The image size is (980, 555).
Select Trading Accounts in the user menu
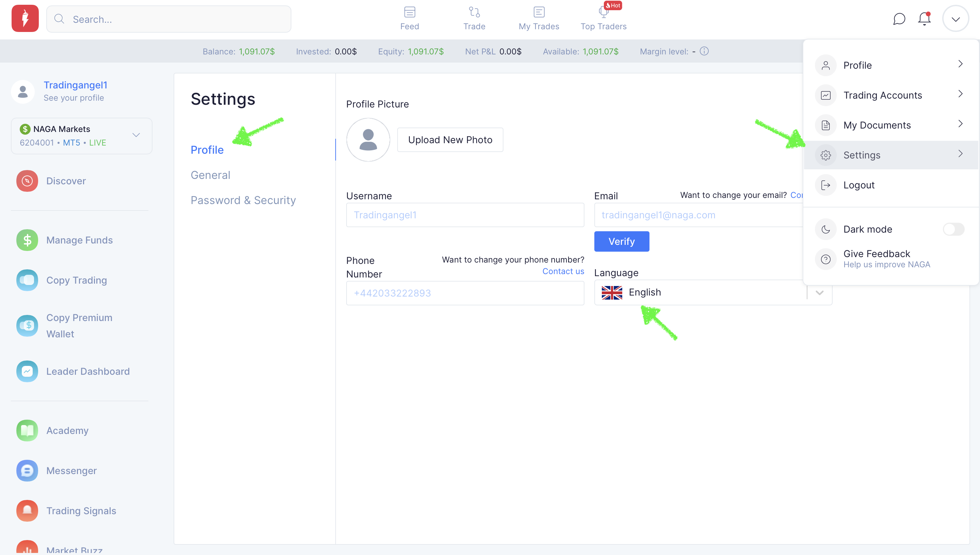click(882, 95)
